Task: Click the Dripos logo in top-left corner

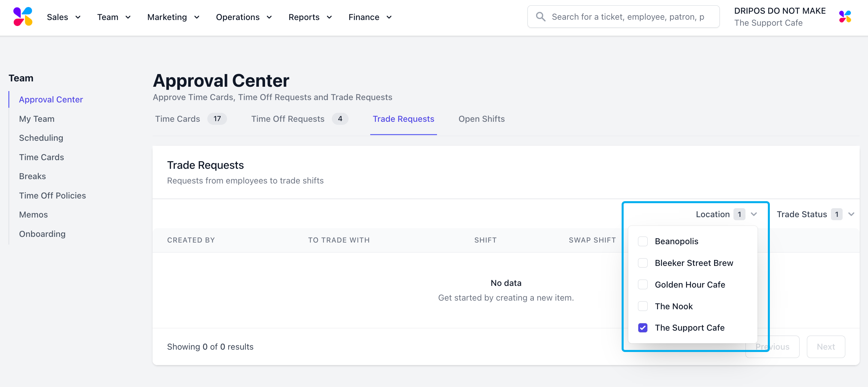Action: point(23,17)
